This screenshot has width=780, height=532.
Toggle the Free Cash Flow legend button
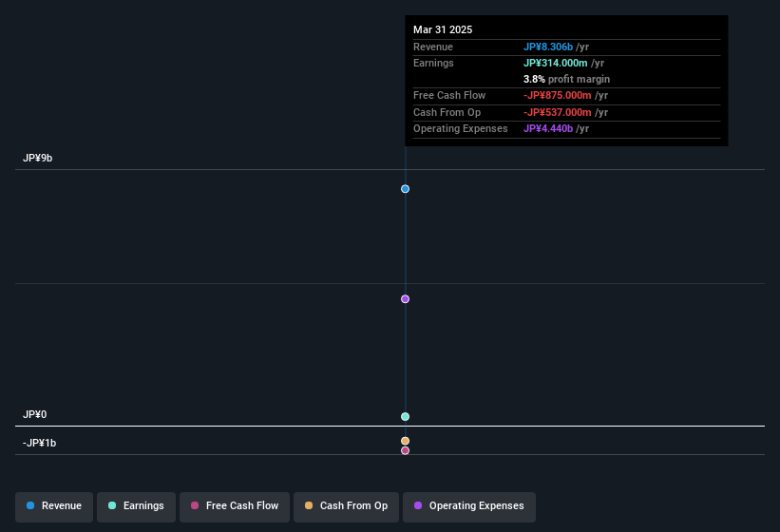coord(235,506)
